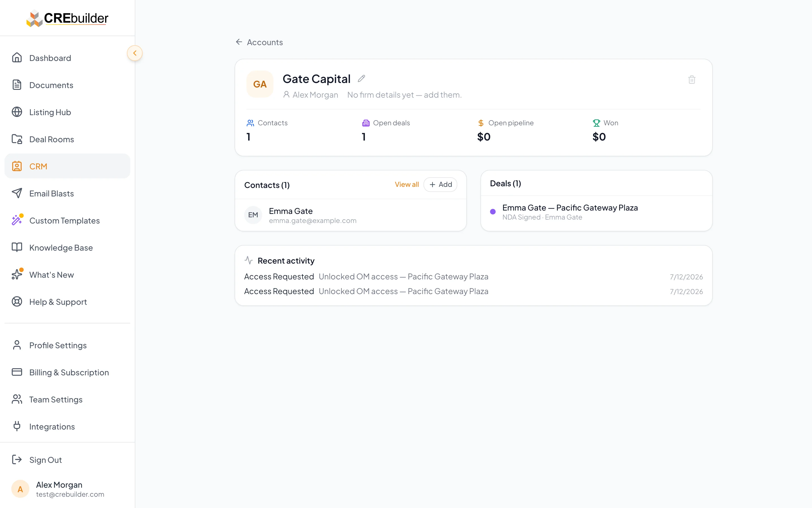Click the Open pipeline $0 value
Screen dimensions: 812x508
[484, 137]
